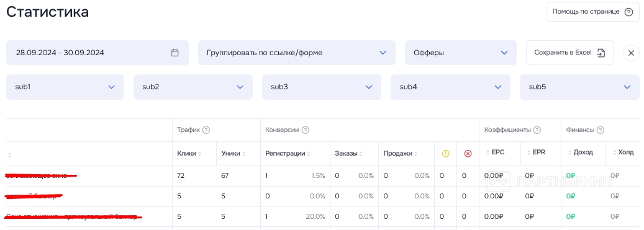Viewport: 644px width, 230px height.
Task: Open the sub3 filter dropdown
Action: click(322, 87)
